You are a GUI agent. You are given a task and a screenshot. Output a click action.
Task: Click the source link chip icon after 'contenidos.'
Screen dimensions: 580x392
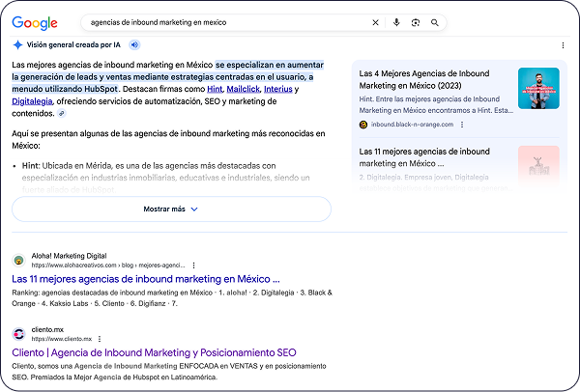62,113
